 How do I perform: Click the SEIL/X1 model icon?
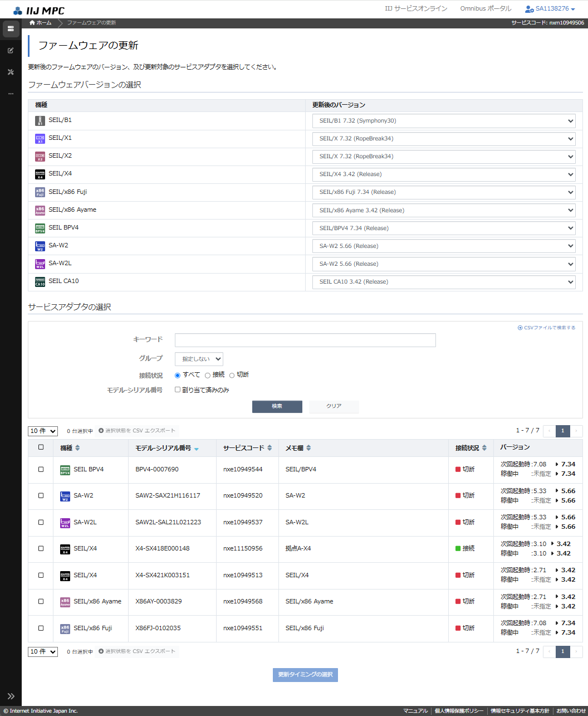point(40,139)
